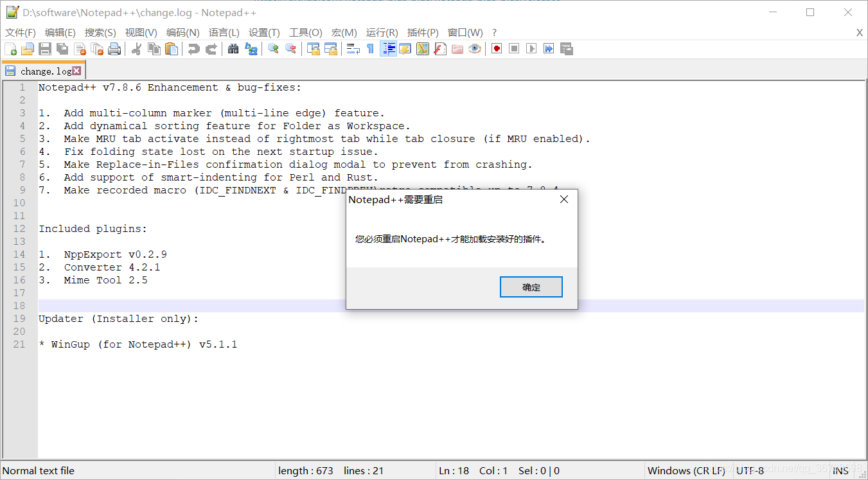Open Find with the binoculars icon
This screenshot has width=868, height=480.
pos(233,49)
